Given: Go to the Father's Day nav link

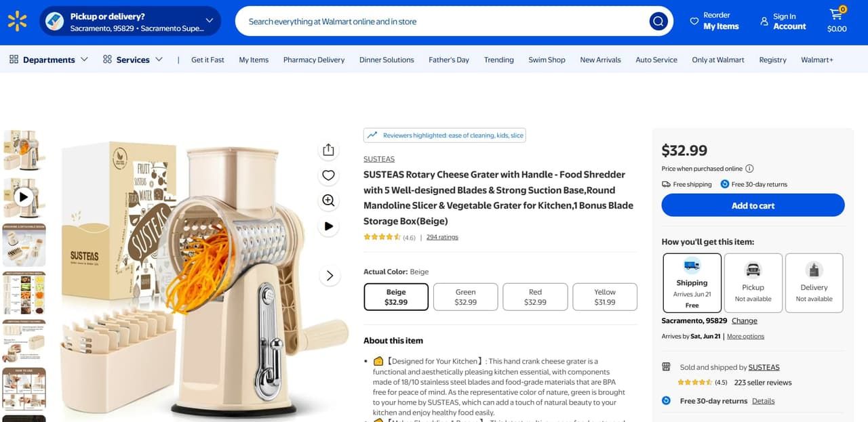Looking at the screenshot, I should coord(449,60).
